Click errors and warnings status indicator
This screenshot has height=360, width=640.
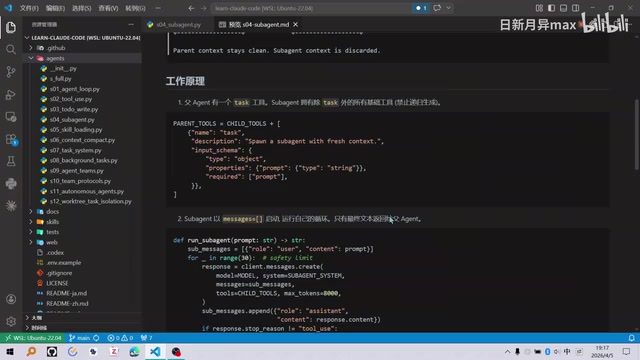click(x=120, y=338)
